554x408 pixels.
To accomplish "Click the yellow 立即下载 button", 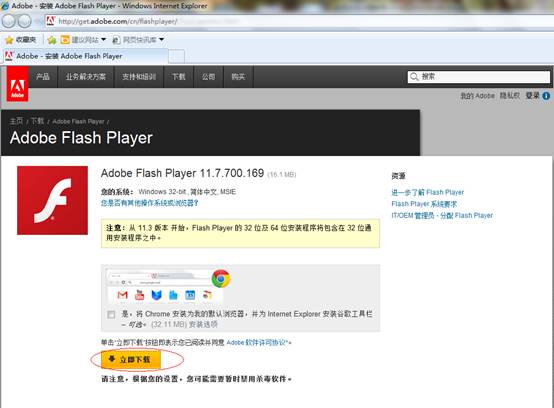I will tap(131, 360).
